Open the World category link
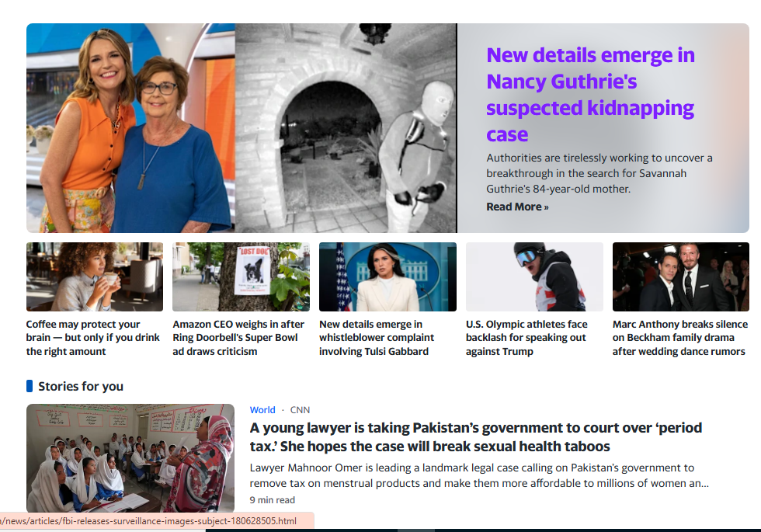Image resolution: width=761 pixels, height=532 pixels. point(262,410)
